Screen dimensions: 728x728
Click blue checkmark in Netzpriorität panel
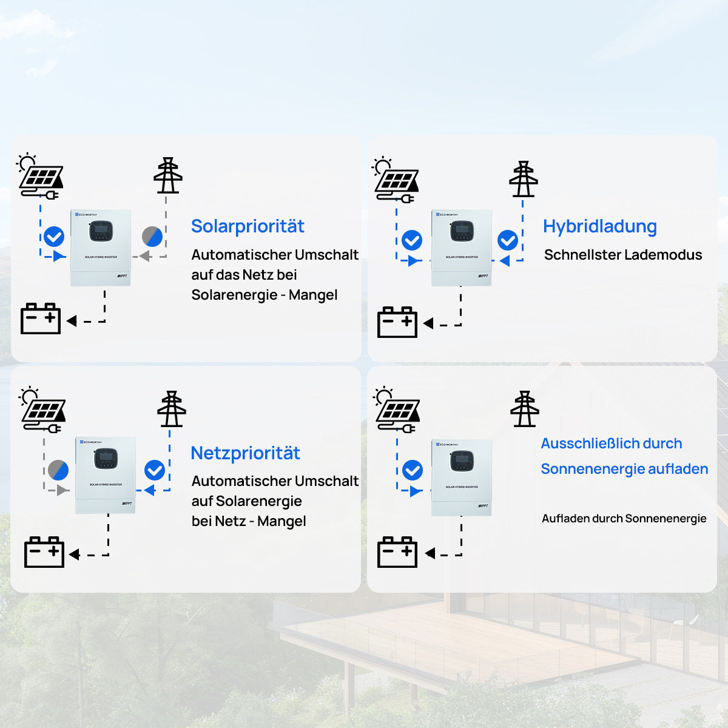155,470
